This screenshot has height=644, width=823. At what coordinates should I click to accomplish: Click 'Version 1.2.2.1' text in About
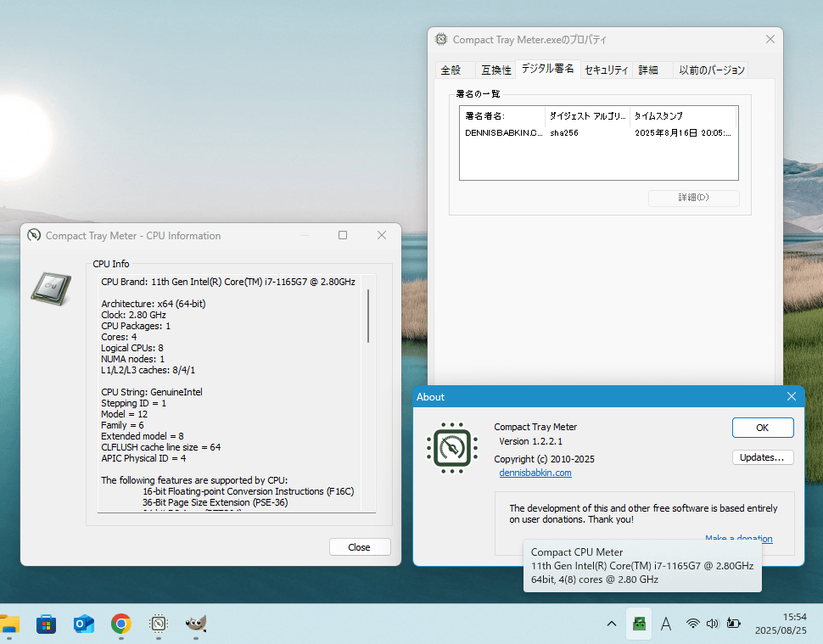(530, 441)
